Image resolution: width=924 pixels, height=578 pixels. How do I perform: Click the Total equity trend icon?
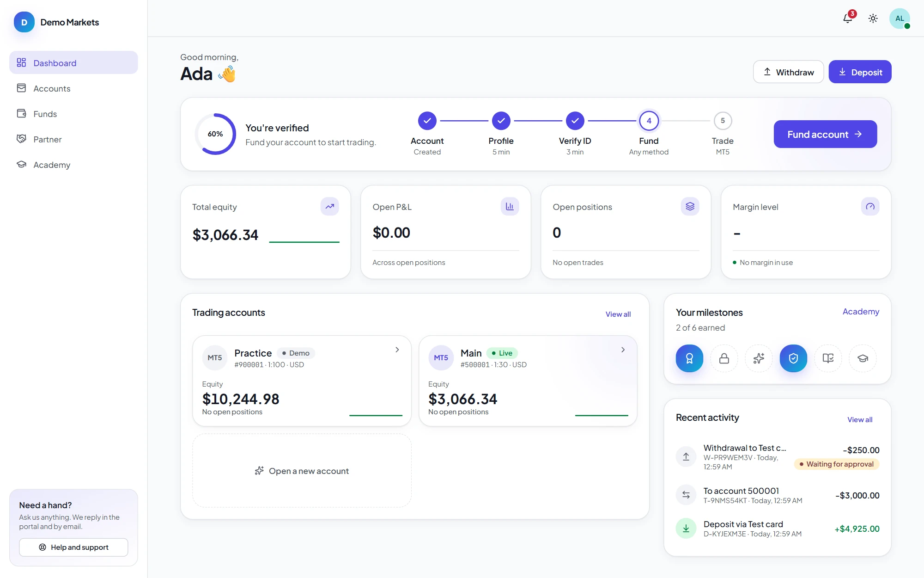(330, 207)
